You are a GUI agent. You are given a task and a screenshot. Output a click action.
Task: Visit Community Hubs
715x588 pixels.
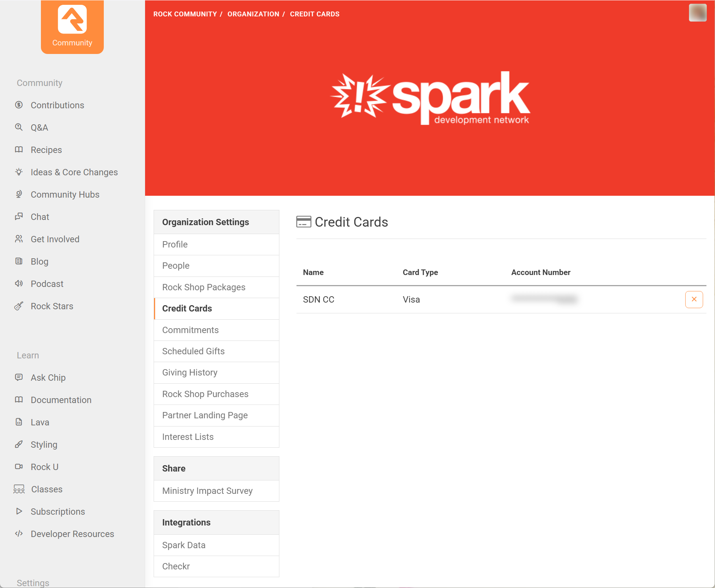65,195
